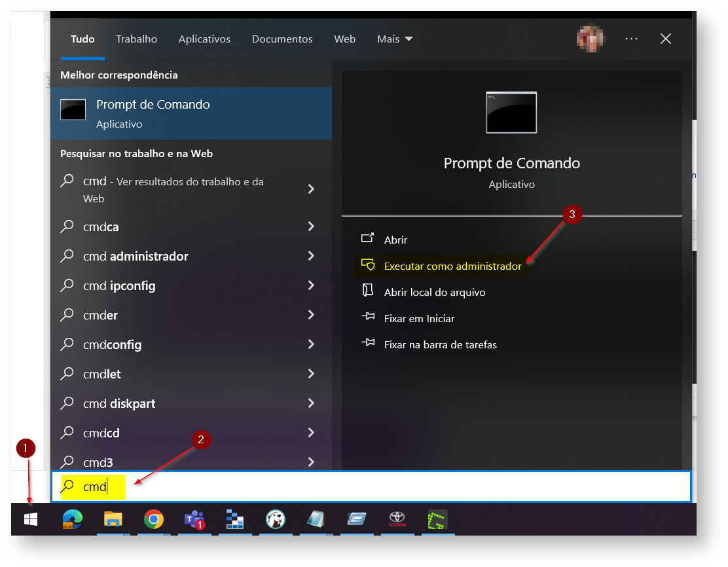Open the Toyota app in the taskbar

coord(397,519)
